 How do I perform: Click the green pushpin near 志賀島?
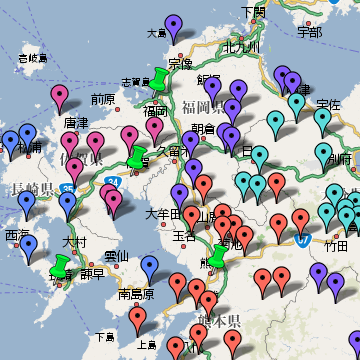click(158, 79)
